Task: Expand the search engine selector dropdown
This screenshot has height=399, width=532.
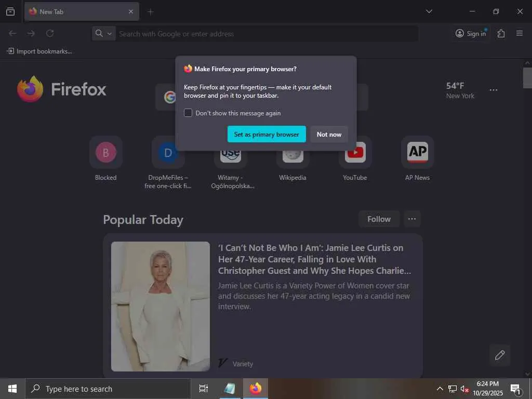Action: [103, 34]
